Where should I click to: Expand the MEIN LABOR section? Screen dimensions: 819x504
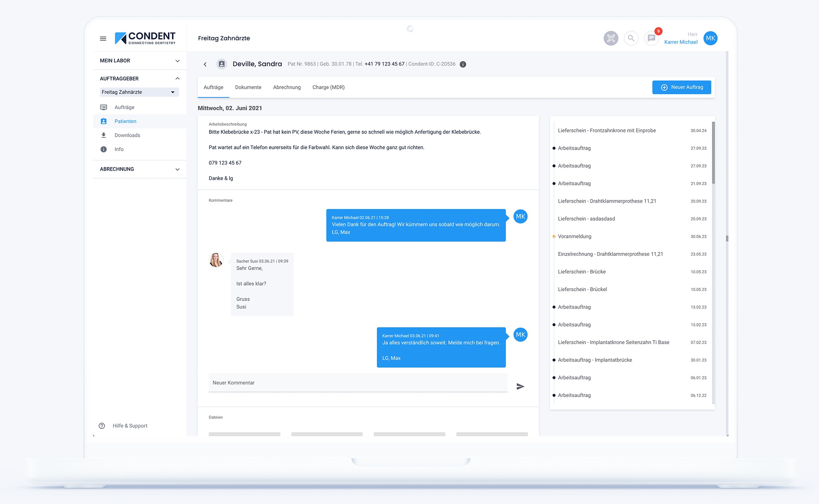tap(177, 60)
